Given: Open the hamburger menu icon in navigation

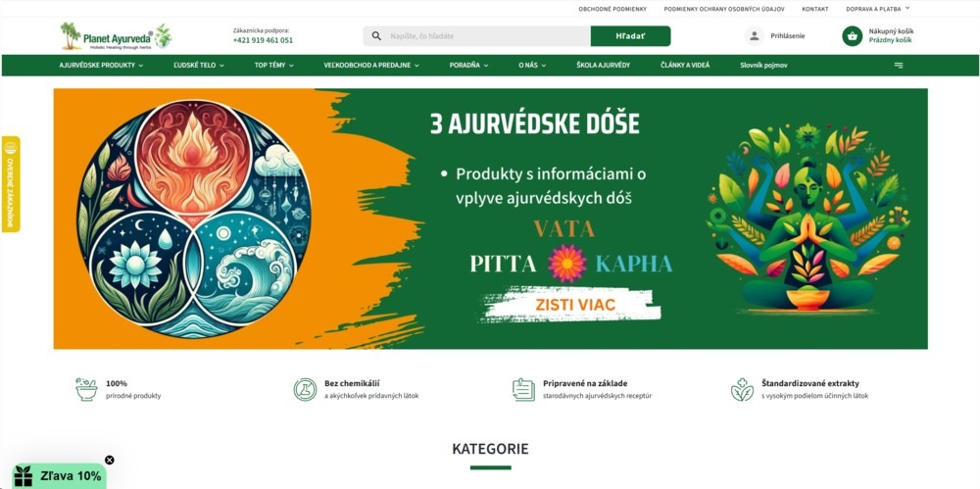Looking at the screenshot, I should click(899, 65).
